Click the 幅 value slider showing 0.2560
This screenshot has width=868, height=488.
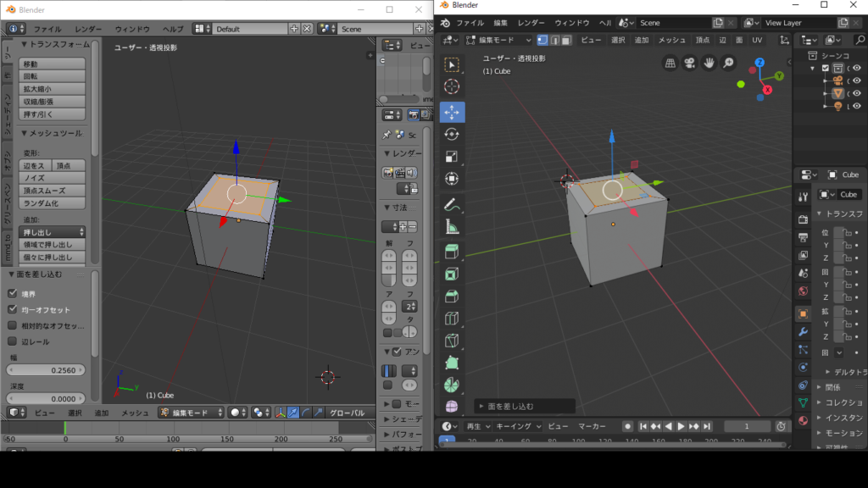[47, 370]
